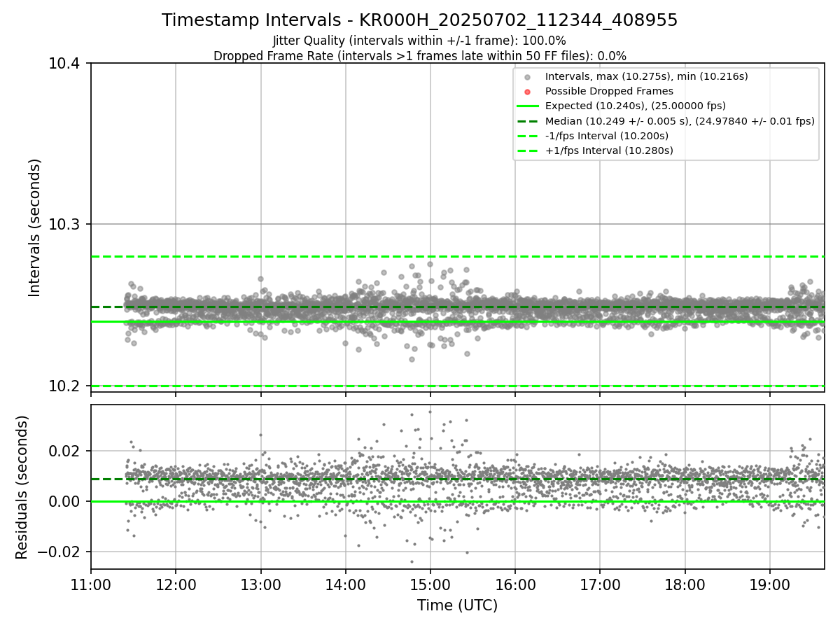Click the 'Intervals (seconds)' y-axis label
Image resolution: width=840 pixels, height=630 pixels.
tap(35, 227)
